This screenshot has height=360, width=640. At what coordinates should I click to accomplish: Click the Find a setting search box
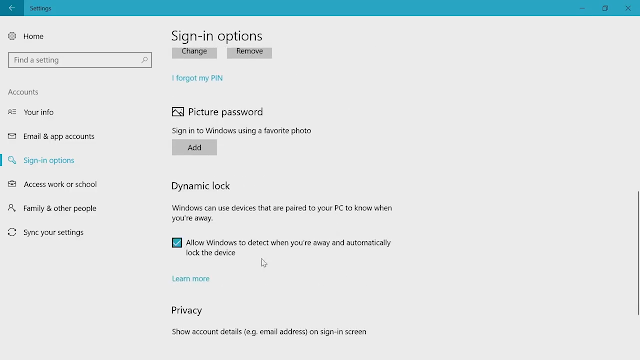click(x=80, y=60)
